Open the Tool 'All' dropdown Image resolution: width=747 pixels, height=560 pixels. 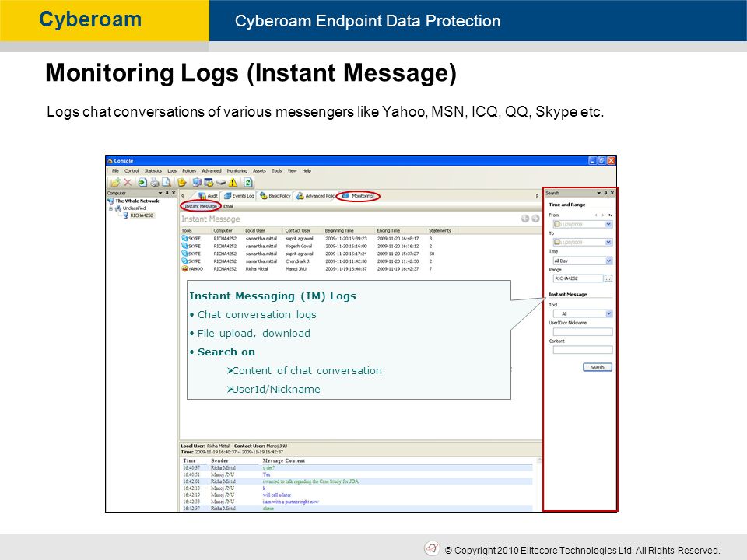pos(608,313)
